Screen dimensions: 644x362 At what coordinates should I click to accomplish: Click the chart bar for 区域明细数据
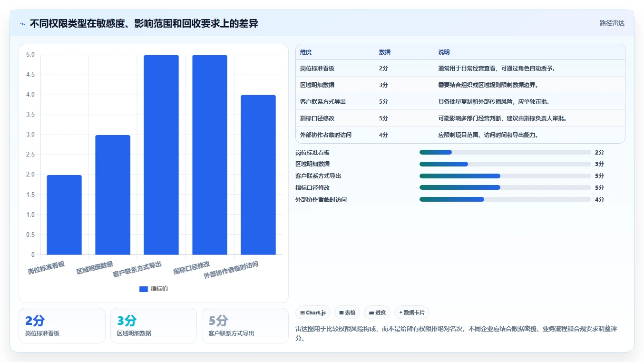(x=113, y=195)
